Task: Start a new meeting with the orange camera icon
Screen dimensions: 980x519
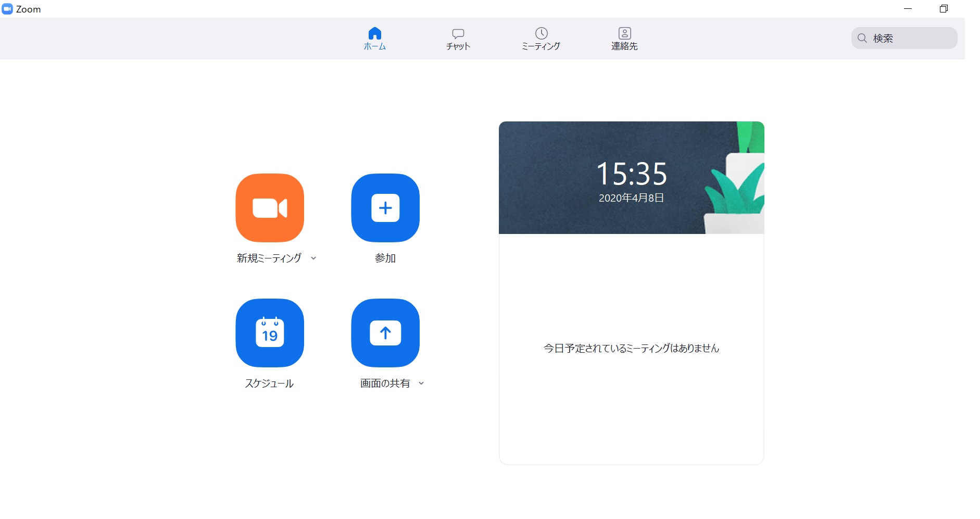Action: coord(270,207)
